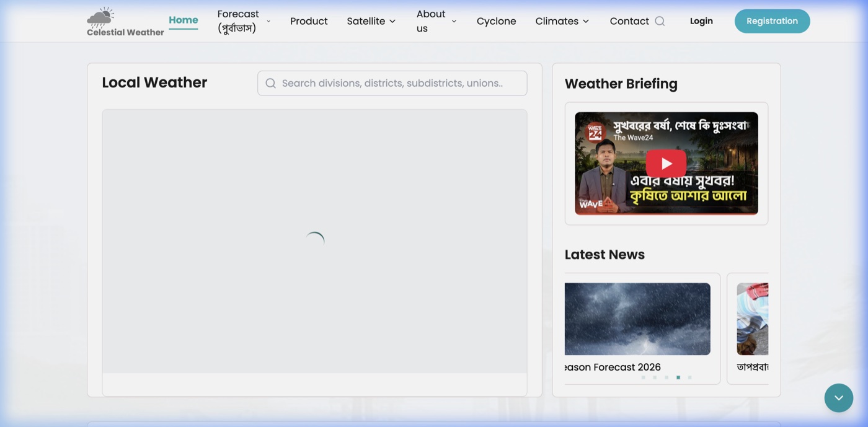This screenshot has width=868, height=427.
Task: Select the second news carousel dot
Action: (655, 377)
